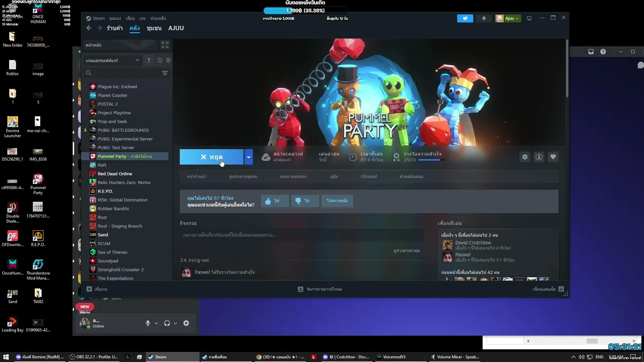Open the Ajuu account dropdown
The image size is (644, 362).
[508, 19]
